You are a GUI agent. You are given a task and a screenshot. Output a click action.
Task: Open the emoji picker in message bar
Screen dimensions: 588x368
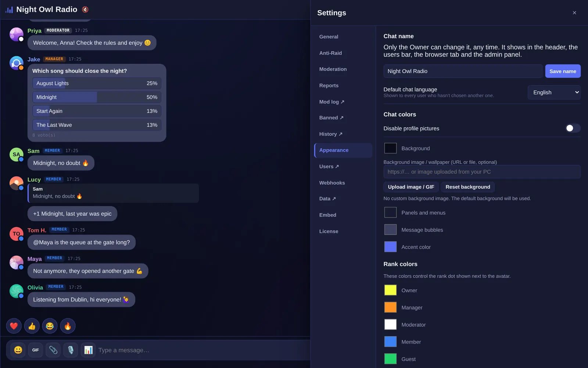(x=18, y=350)
